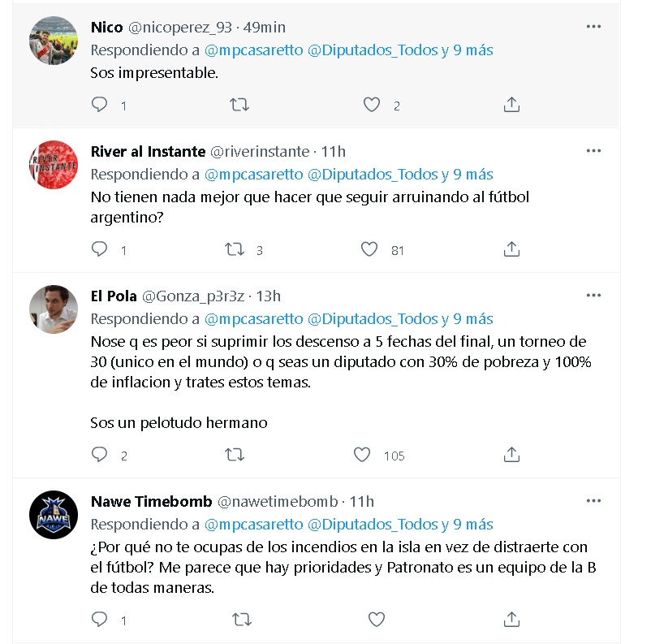Image resolution: width=651 pixels, height=644 pixels.
Task: Retweet Nico's tweet
Action: point(239,104)
